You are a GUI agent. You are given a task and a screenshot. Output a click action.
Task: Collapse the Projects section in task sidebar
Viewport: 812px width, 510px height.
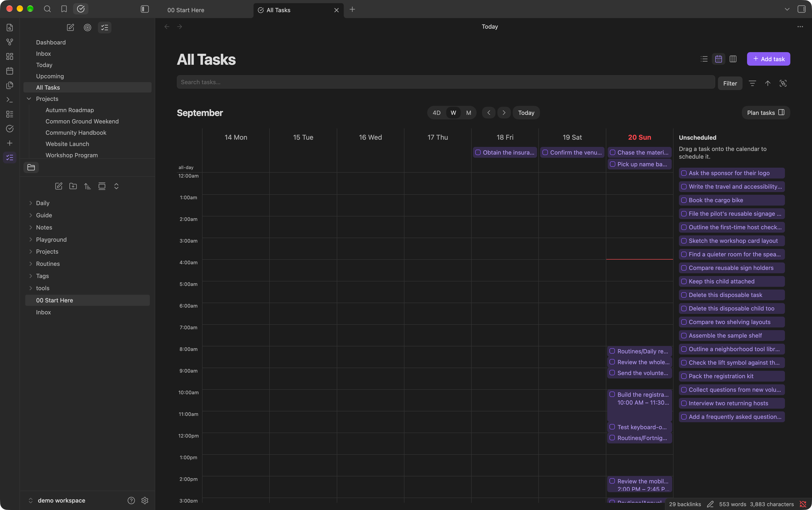pos(29,99)
